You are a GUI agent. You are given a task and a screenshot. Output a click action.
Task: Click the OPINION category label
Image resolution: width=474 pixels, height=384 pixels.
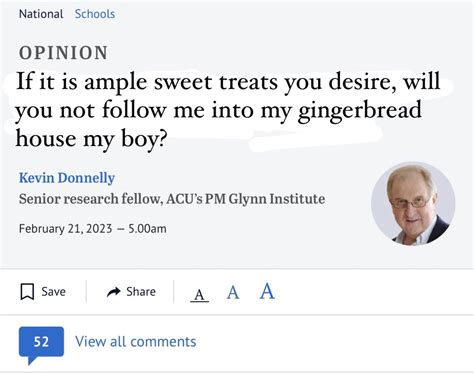(63, 53)
